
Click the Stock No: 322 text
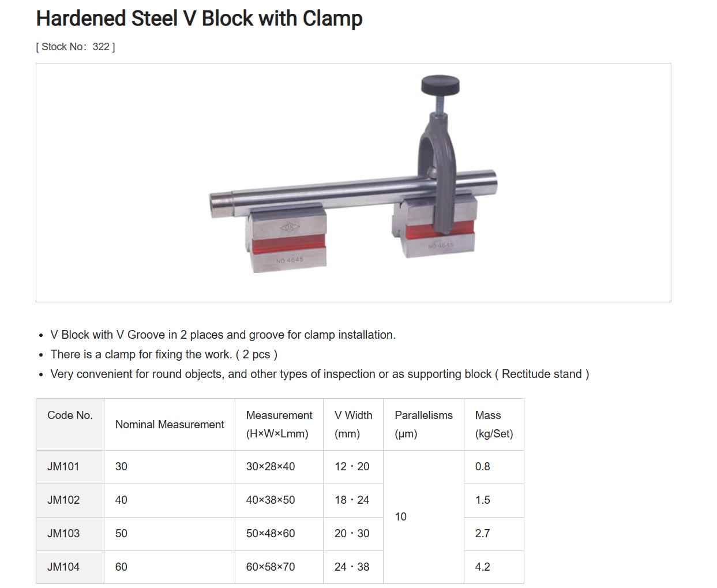(x=76, y=47)
